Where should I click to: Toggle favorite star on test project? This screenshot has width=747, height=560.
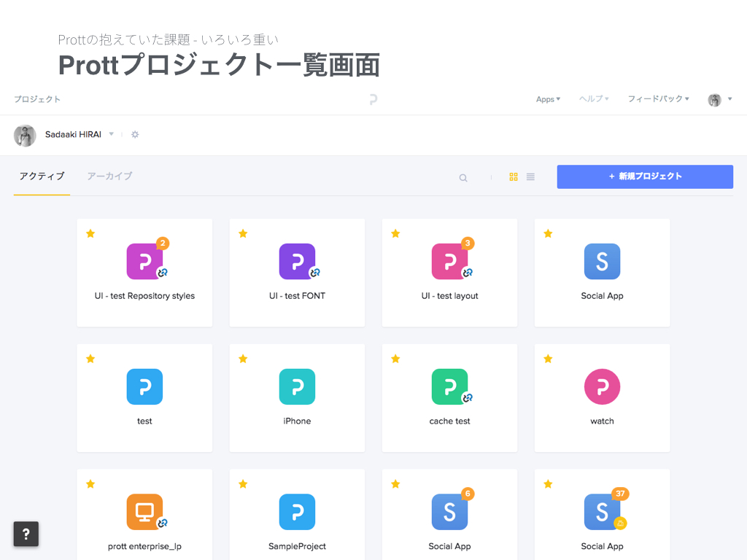point(90,359)
